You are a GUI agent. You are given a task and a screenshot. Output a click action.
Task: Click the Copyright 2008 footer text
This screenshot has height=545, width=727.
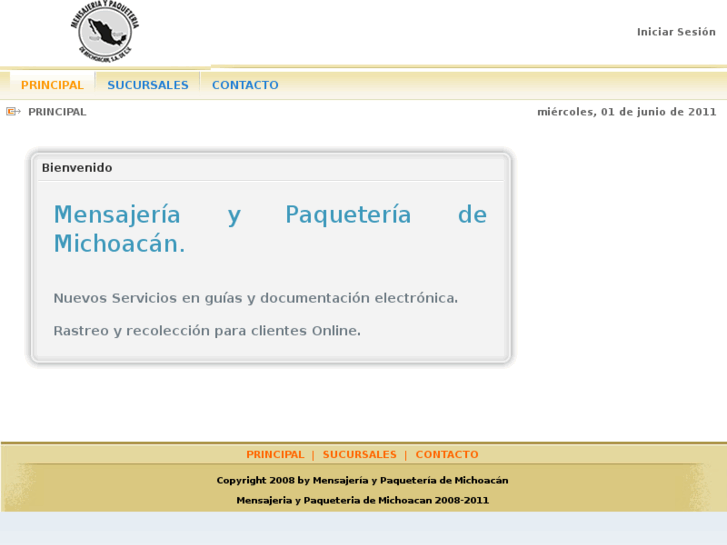362,481
